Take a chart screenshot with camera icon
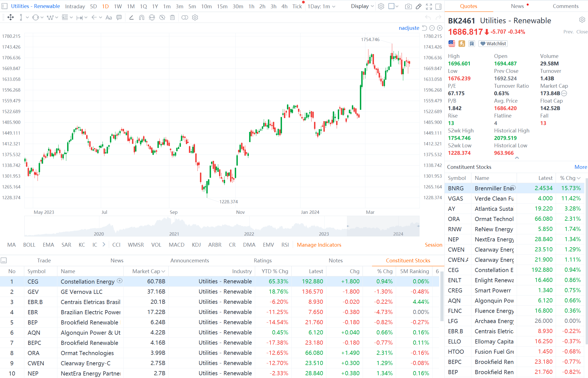The height and width of the screenshot is (378, 588). coord(408,6)
